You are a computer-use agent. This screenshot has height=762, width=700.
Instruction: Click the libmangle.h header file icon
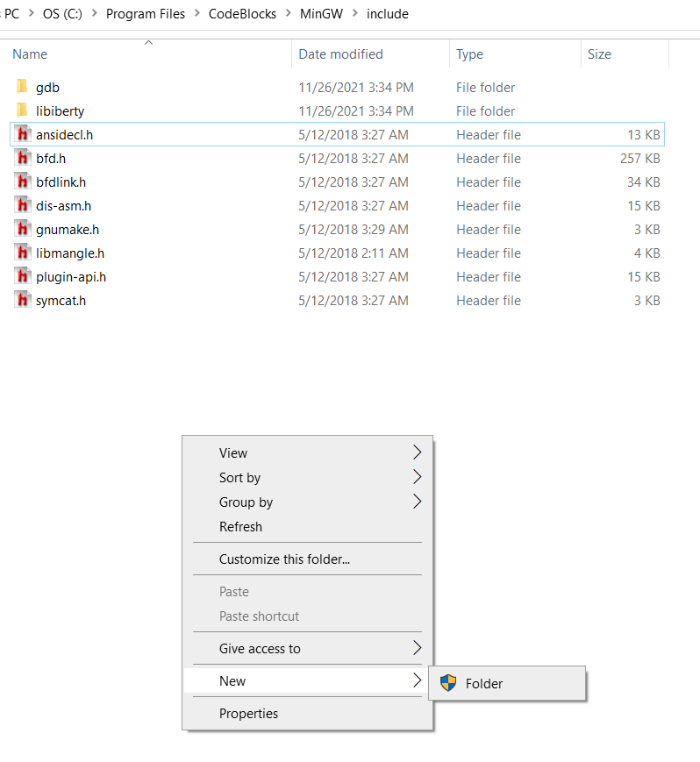click(x=22, y=253)
